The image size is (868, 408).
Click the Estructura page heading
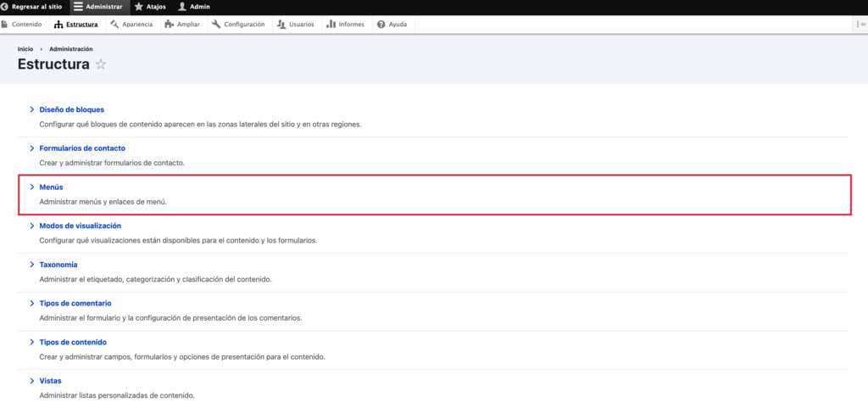(53, 64)
